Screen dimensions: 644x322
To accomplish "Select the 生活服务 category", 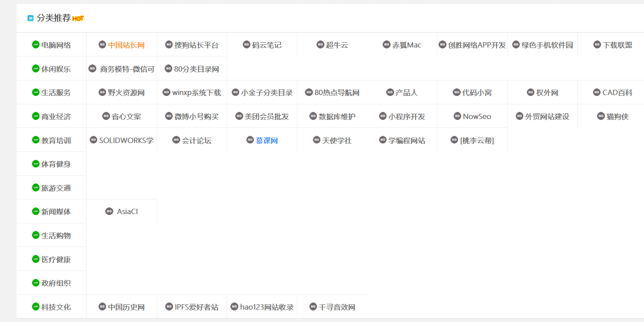I will [56, 93].
